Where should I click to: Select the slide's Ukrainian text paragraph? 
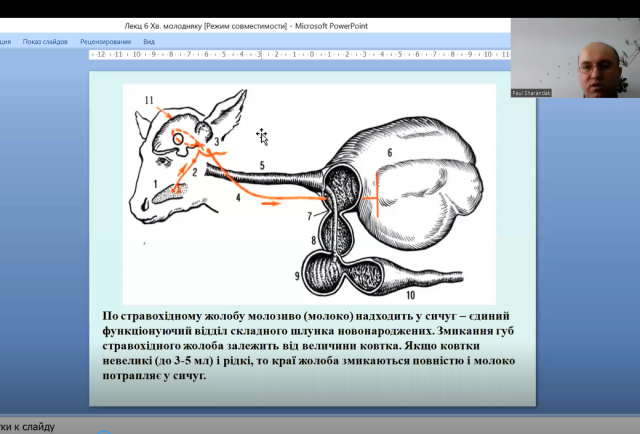tap(305, 347)
